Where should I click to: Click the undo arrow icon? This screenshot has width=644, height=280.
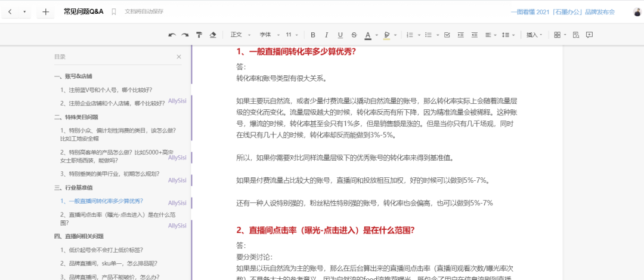172,35
